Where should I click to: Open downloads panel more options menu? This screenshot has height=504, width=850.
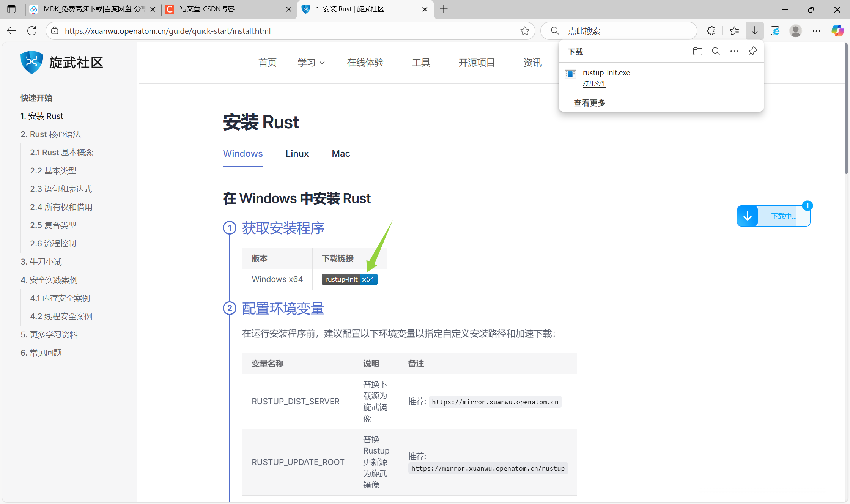734,51
